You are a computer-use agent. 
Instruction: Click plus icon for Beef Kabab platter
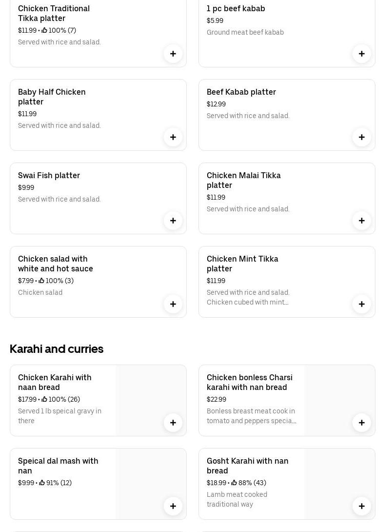coord(362,137)
